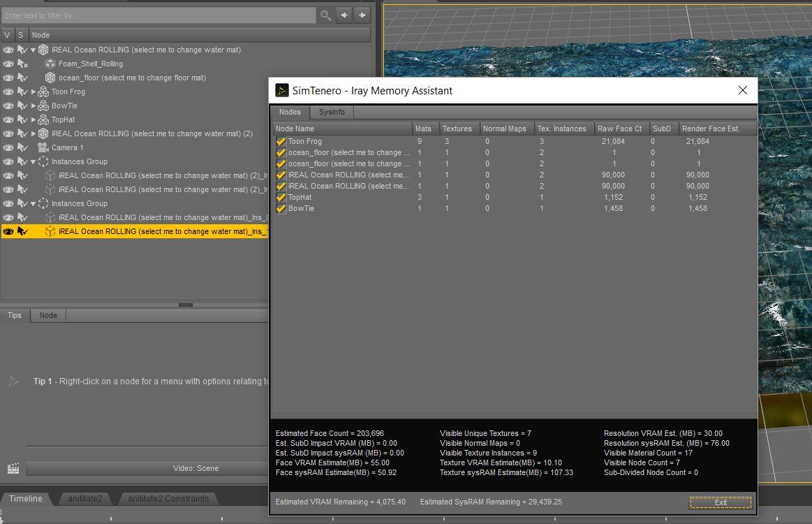The width and height of the screenshot is (812, 524).
Task: Toggle selectability arrow for TopHat row
Action: [x=22, y=119]
